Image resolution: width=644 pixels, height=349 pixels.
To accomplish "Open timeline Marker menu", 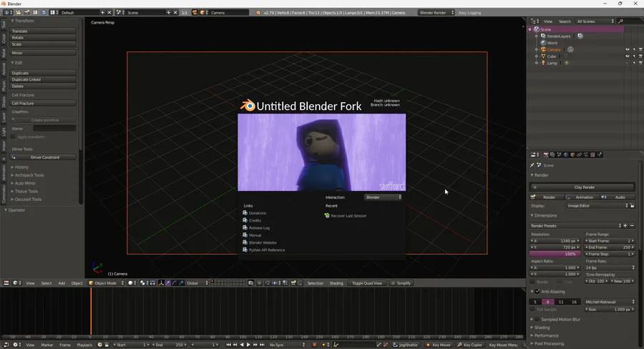I will tap(47, 345).
